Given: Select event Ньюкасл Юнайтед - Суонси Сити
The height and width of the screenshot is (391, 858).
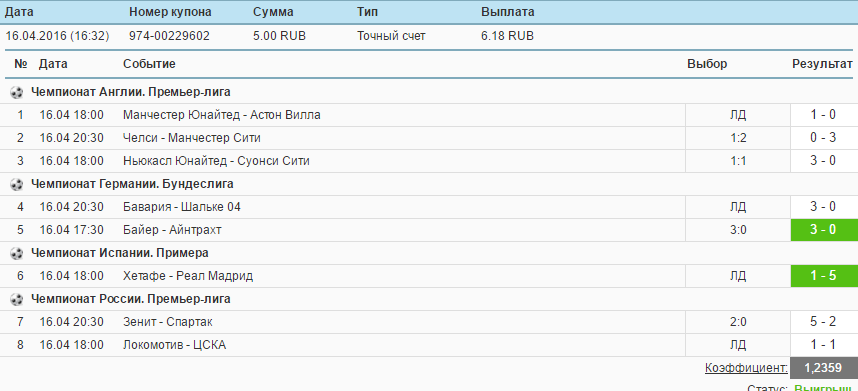Looking at the screenshot, I should coord(216,161).
